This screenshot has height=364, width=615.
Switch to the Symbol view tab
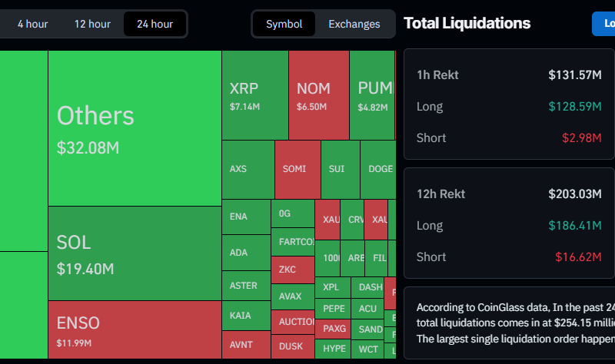point(284,24)
